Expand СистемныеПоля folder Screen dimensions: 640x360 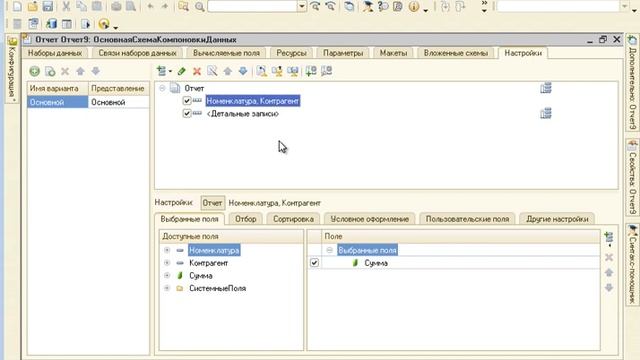[167, 288]
